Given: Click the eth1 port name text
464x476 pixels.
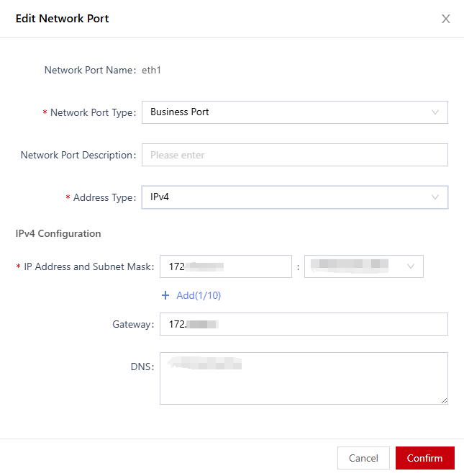Looking at the screenshot, I should pyautogui.click(x=151, y=70).
